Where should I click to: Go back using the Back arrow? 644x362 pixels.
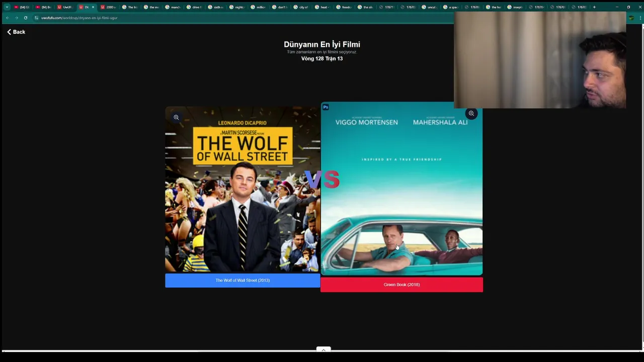[x=16, y=32]
